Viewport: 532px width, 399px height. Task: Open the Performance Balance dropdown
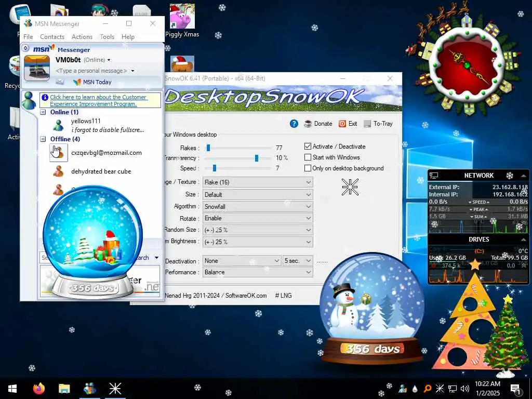point(258,272)
